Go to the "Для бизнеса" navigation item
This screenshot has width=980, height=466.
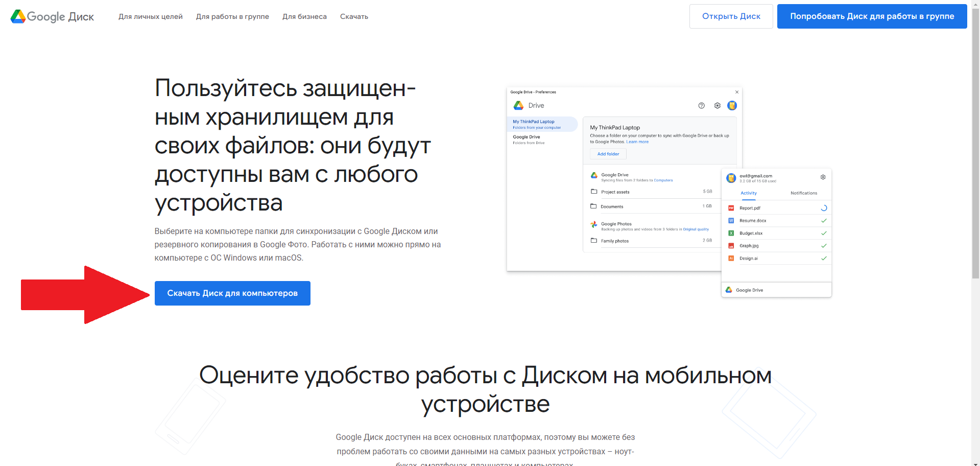304,16
